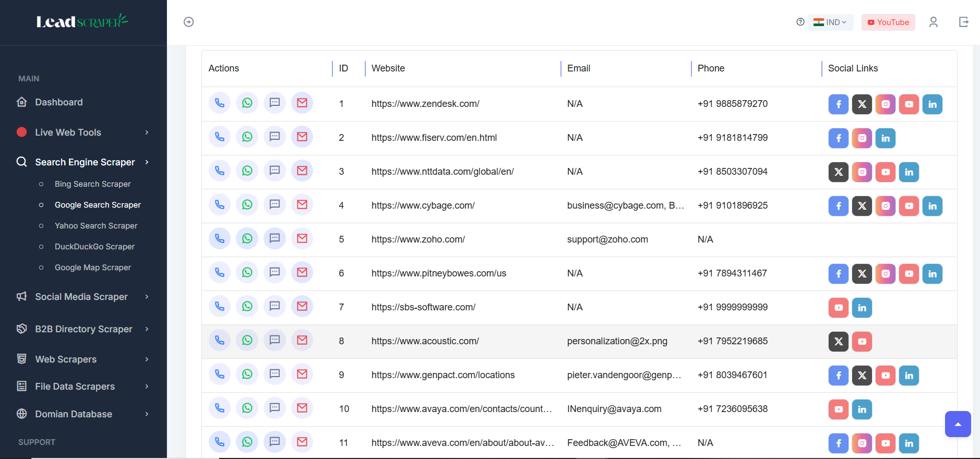Click business@cybage.com email cell
Screen dimensions: 980x459
pyautogui.click(x=626, y=206)
